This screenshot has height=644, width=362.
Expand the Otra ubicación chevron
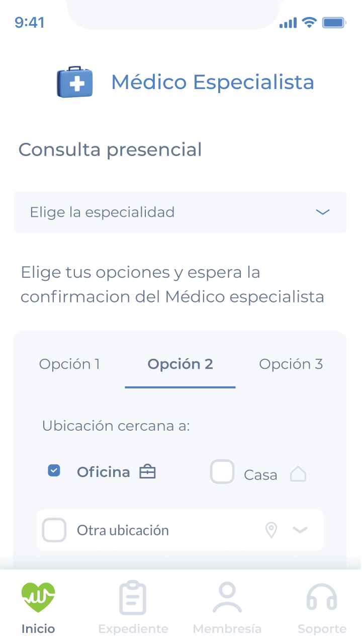coord(300,530)
